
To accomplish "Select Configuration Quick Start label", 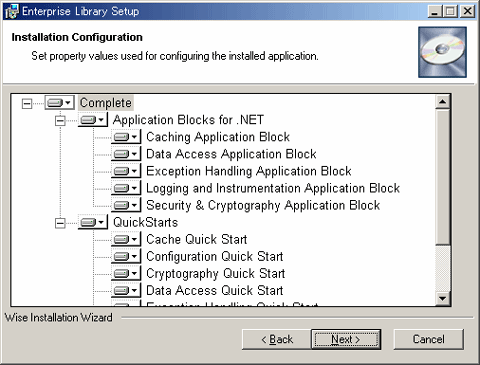I will click(215, 256).
